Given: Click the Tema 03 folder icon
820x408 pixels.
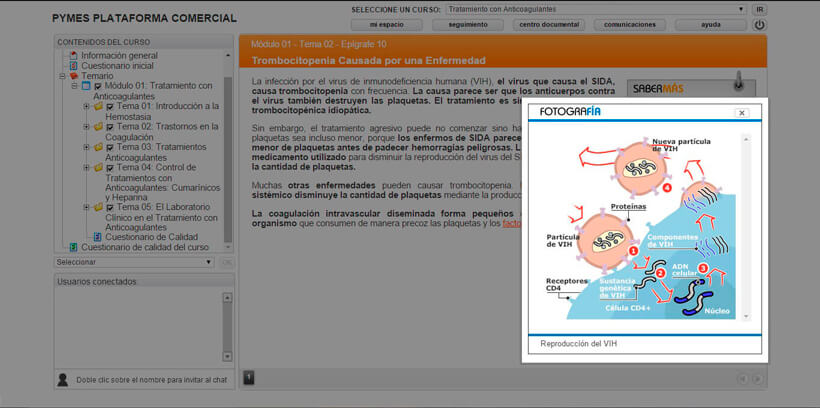Looking at the screenshot, I should point(98,147).
